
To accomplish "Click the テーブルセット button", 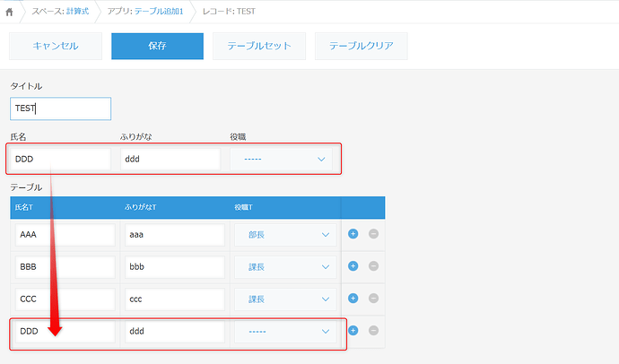I will (x=258, y=46).
